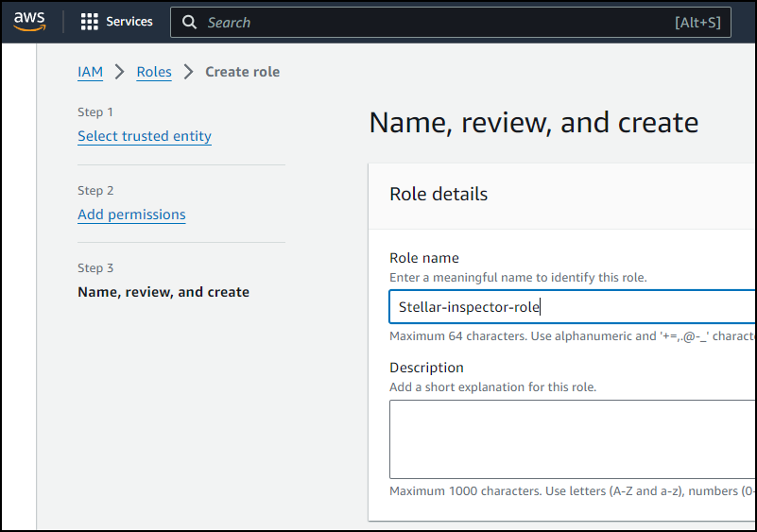
Task: Click the magnifier icon in search bar
Action: click(x=190, y=22)
